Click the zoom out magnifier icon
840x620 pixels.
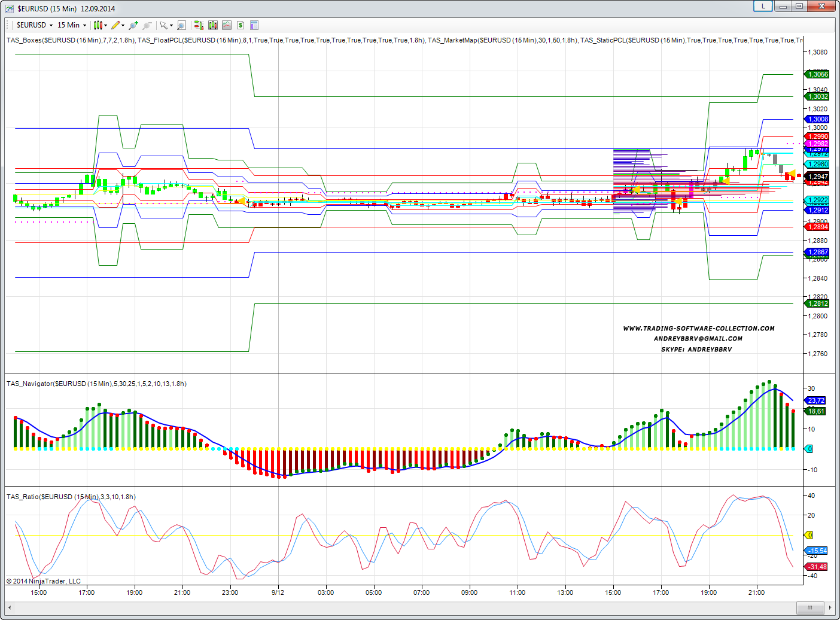tap(147, 25)
